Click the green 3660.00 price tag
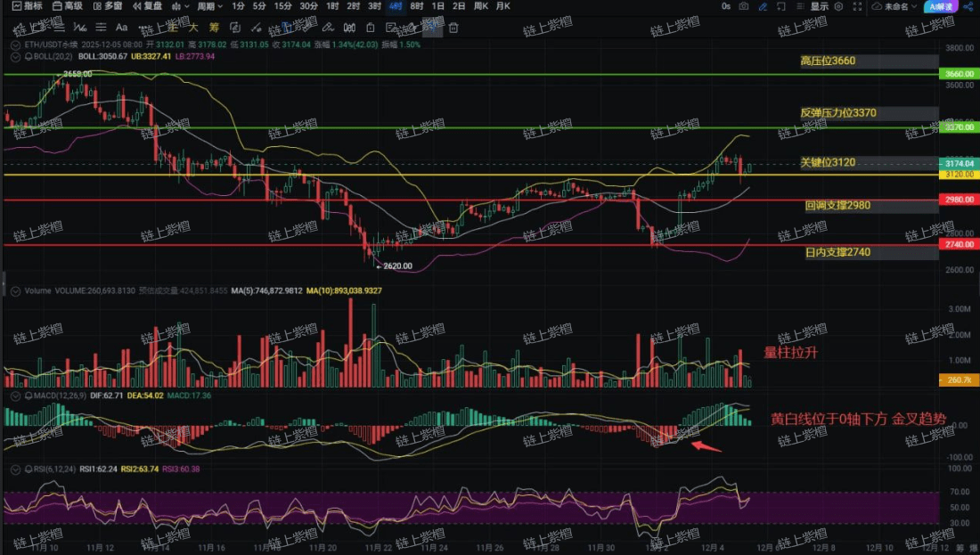 pos(959,74)
